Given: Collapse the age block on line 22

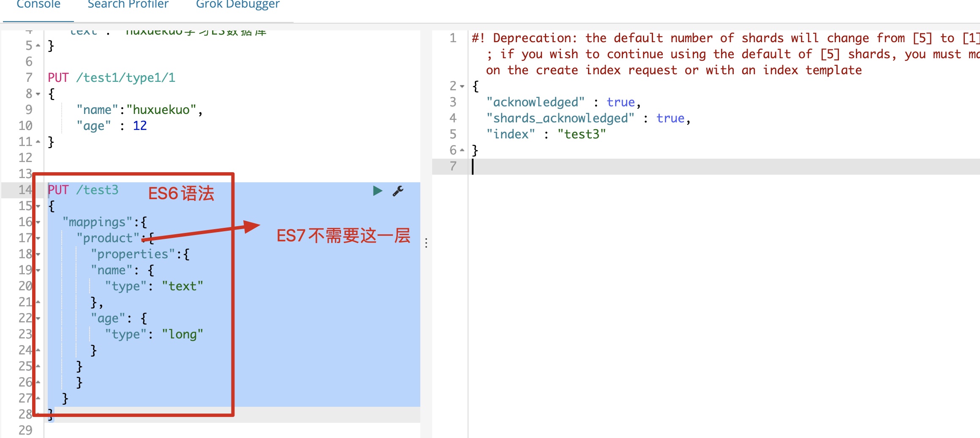Looking at the screenshot, I should (37, 319).
